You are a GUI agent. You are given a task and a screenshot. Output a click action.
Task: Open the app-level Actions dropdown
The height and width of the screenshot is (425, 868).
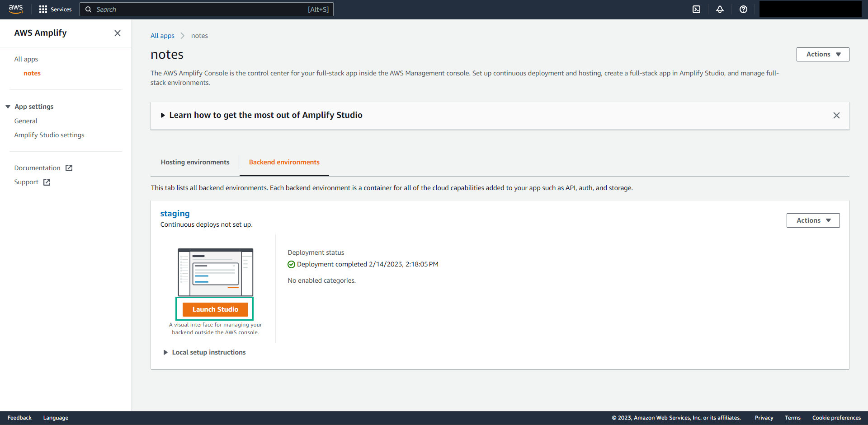pos(823,54)
